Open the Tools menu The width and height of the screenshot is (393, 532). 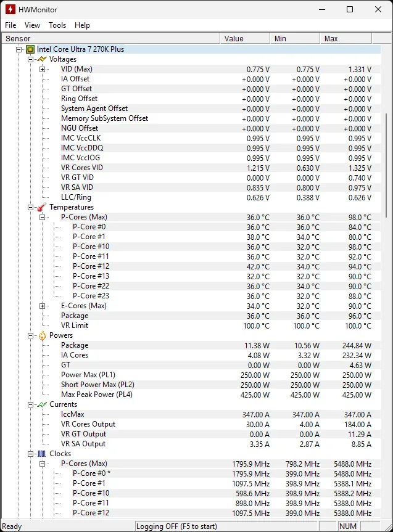coord(57,25)
